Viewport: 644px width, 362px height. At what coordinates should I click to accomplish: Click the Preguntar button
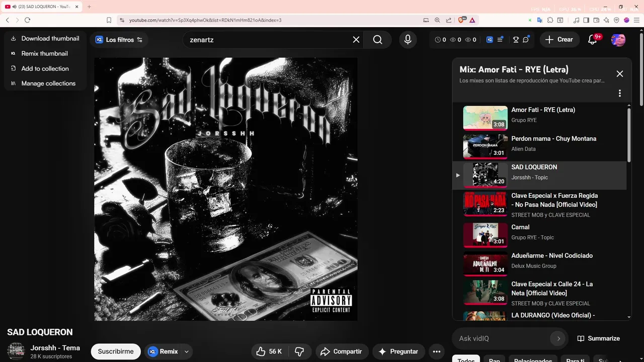(x=398, y=351)
